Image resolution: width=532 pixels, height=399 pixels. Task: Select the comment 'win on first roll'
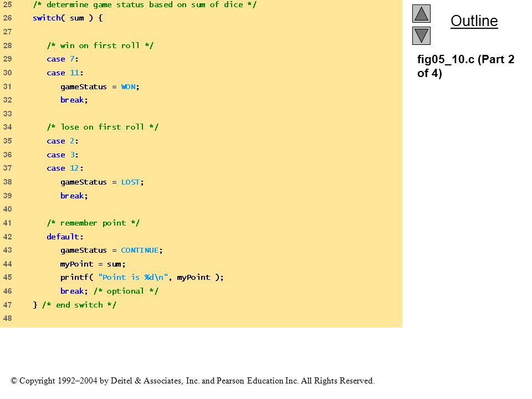[x=100, y=45]
